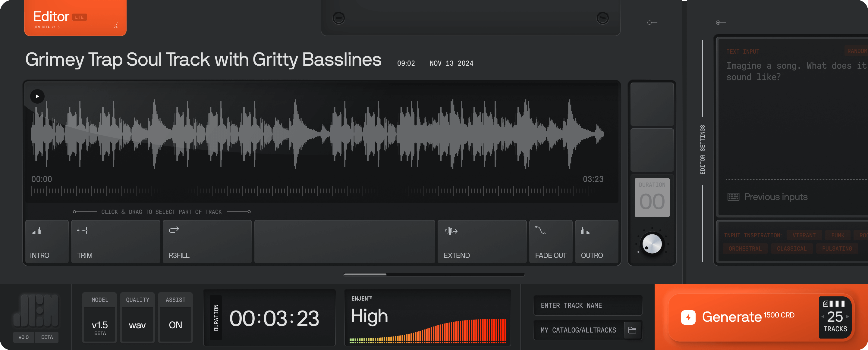This screenshot has height=350, width=868.
Task: Open catalog folder icon beside MY CATALOG/ALLTRACKS
Action: [x=632, y=330]
